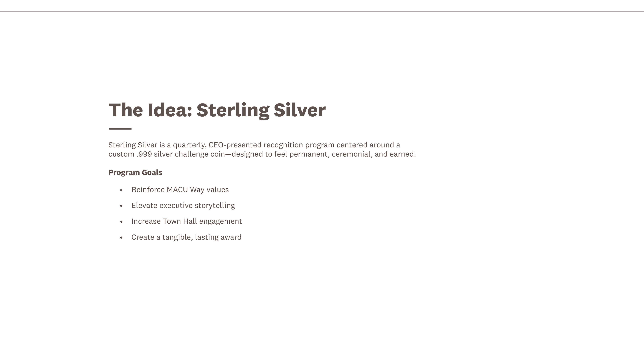Select the "Reinforce MACU Way values" bullet text

180,190
